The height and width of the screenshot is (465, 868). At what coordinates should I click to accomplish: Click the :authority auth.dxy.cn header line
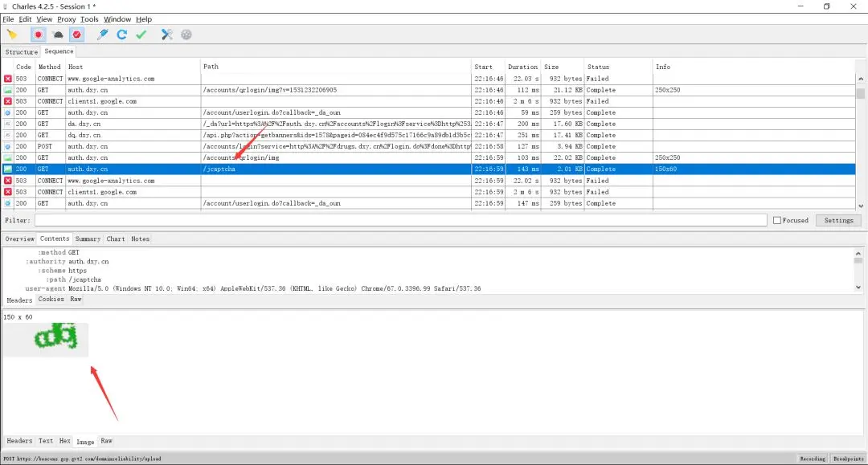click(67, 261)
